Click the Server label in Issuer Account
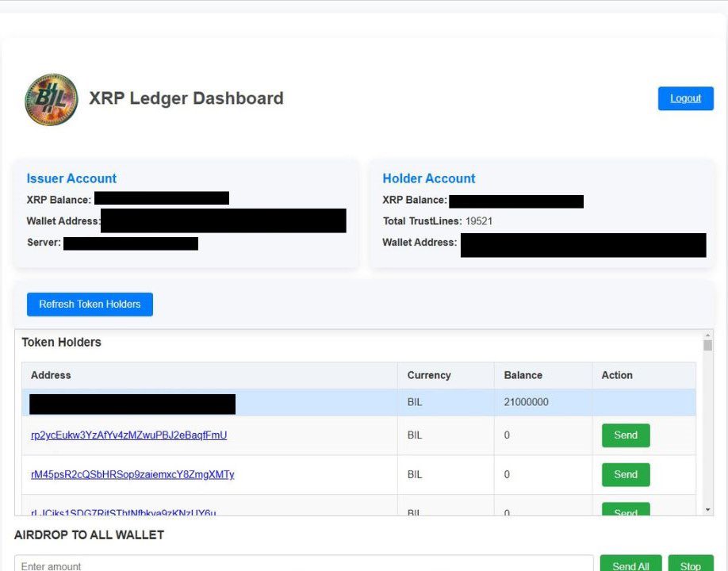 click(x=44, y=243)
